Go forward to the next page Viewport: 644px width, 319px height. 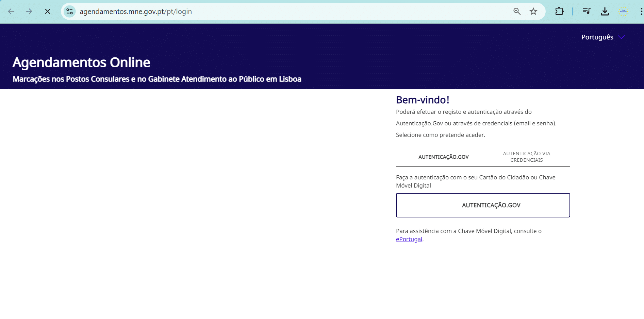coord(29,12)
